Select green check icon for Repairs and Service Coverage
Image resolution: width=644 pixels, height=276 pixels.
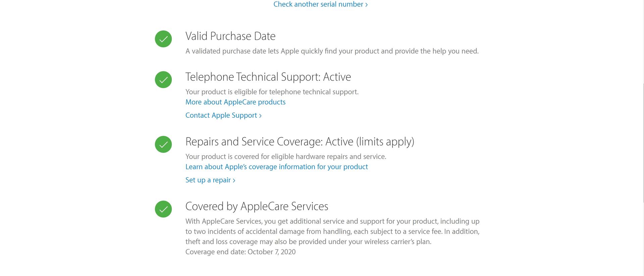pyautogui.click(x=163, y=145)
